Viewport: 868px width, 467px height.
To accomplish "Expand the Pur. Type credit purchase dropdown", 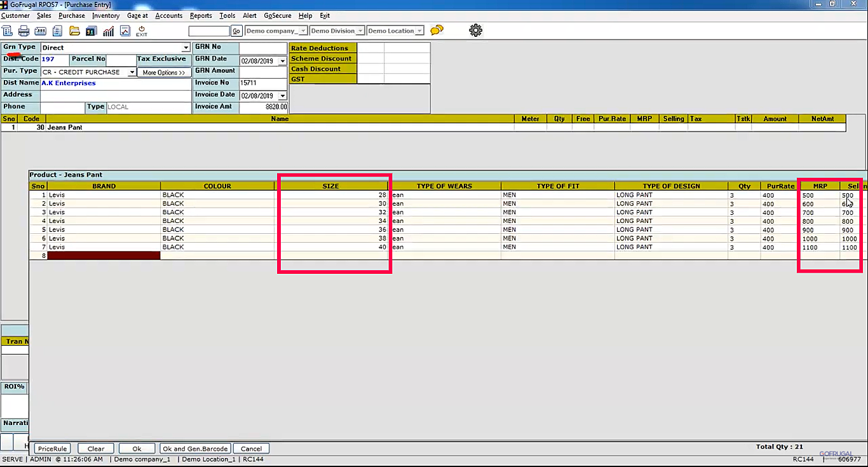I will click(x=132, y=72).
